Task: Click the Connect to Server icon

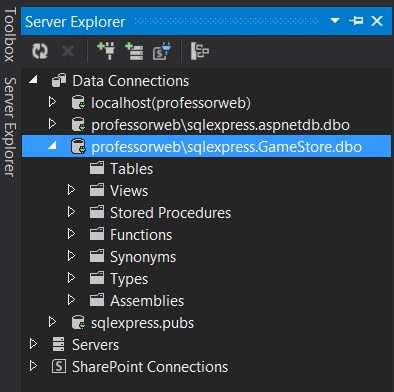Action: coord(134,51)
